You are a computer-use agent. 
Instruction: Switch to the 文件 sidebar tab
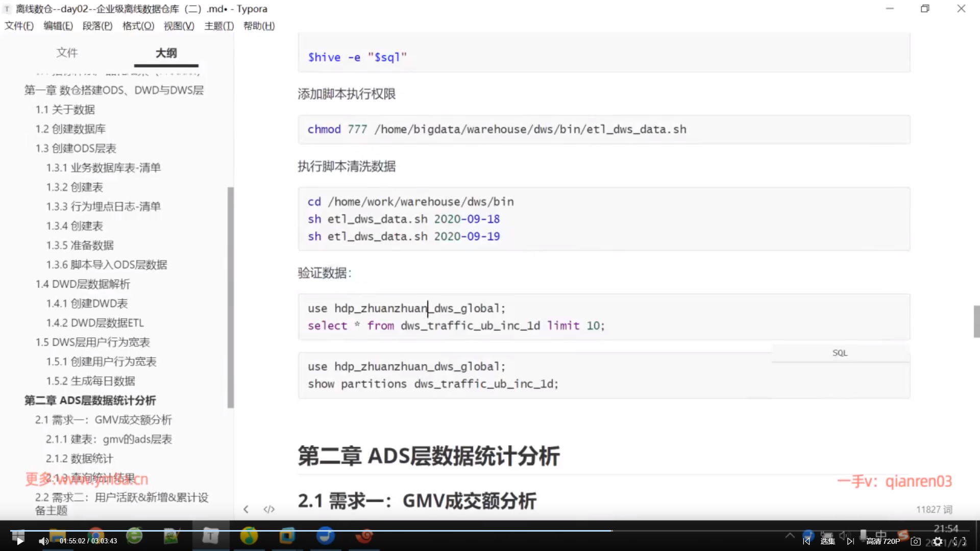click(x=67, y=53)
